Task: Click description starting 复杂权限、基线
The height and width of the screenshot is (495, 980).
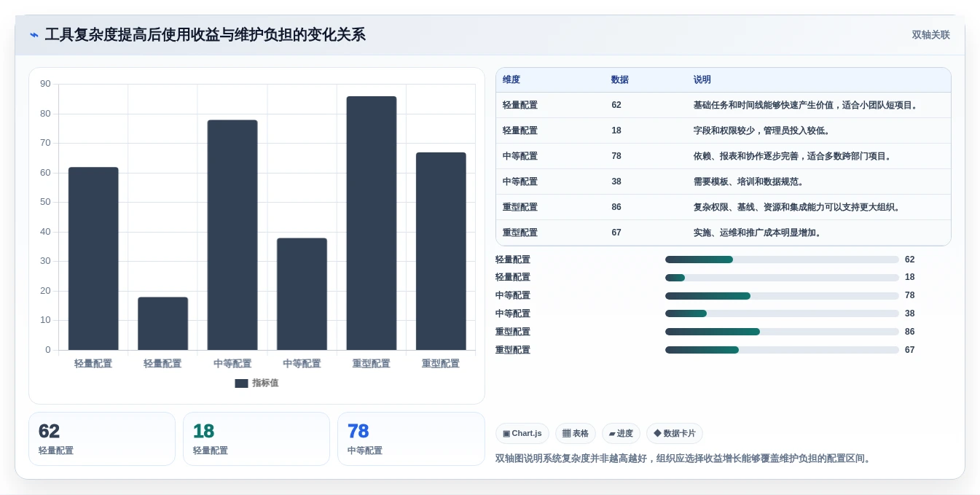Action: tap(798, 207)
